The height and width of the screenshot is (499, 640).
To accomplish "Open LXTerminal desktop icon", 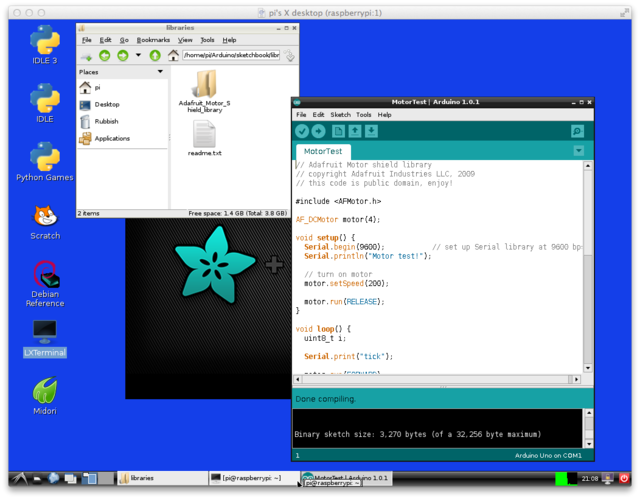I will (x=44, y=335).
